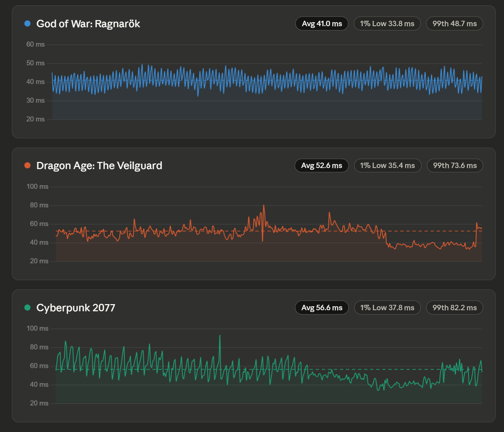504x432 pixels.
Task: Choose the 1% Low 37.8 ms pill
Action: point(387,308)
